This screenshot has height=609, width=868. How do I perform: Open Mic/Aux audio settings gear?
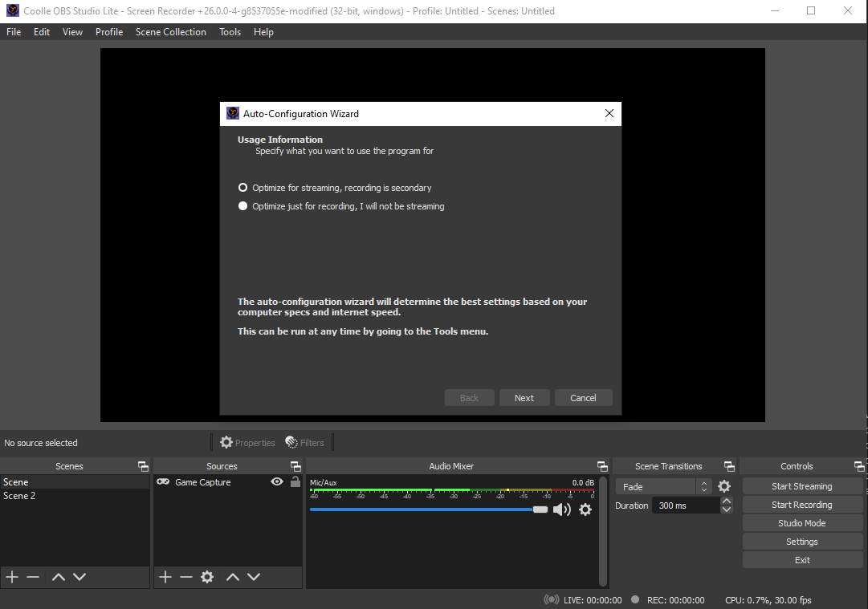coord(585,510)
